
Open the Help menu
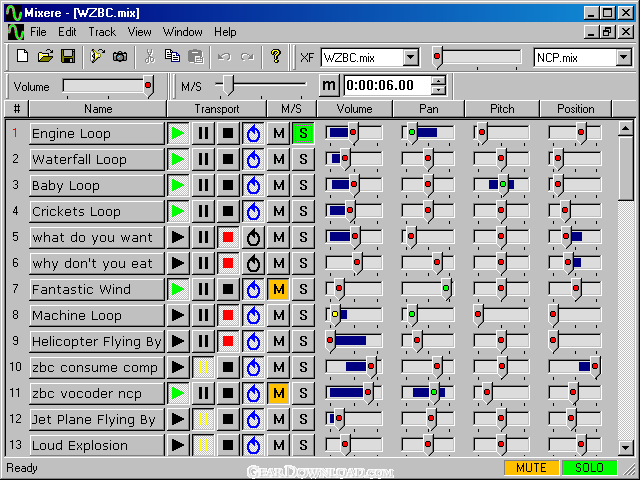225,32
